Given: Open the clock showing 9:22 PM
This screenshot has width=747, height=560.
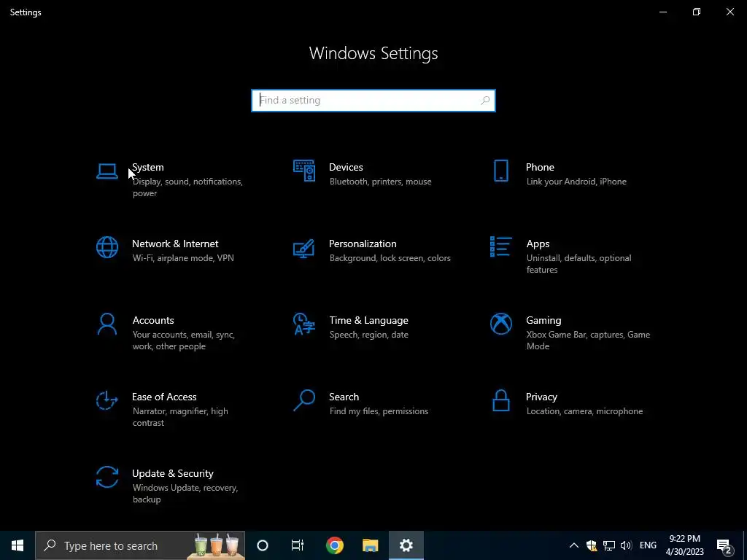Looking at the screenshot, I should click(x=684, y=545).
